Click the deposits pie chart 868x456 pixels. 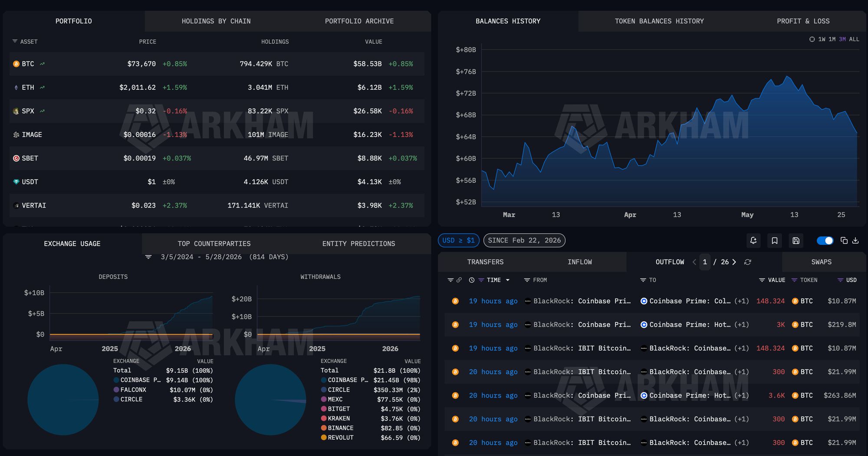[63, 400]
